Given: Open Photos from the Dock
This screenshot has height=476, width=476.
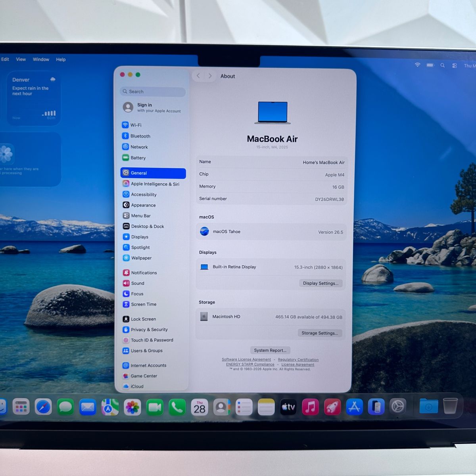Looking at the screenshot, I should coord(132,407).
